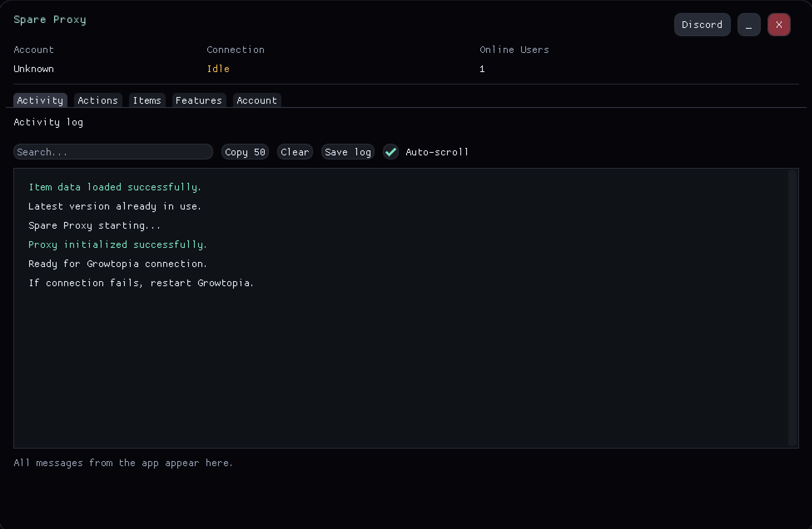The image size is (812, 529).
Task: Click the Idle connection status text
Action: 218,69
